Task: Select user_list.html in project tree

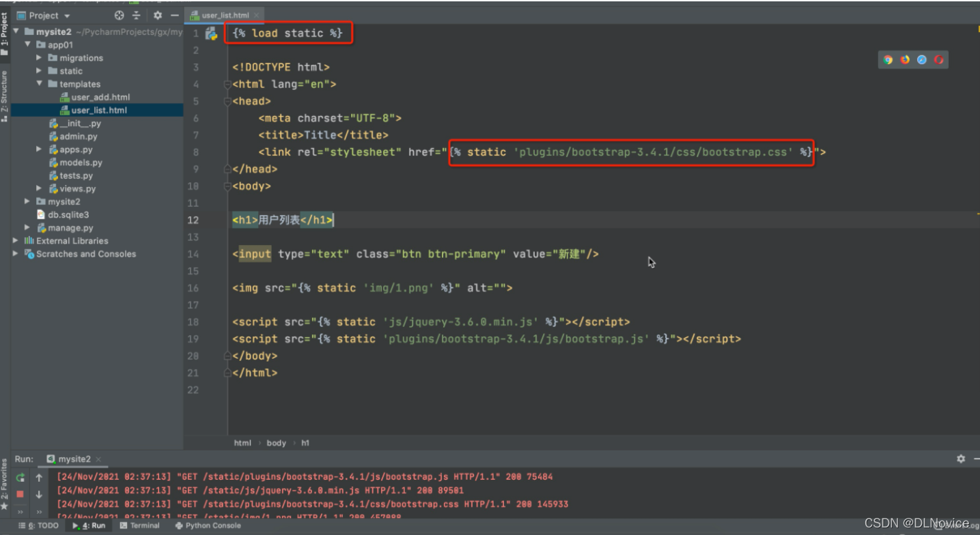Action: (98, 110)
